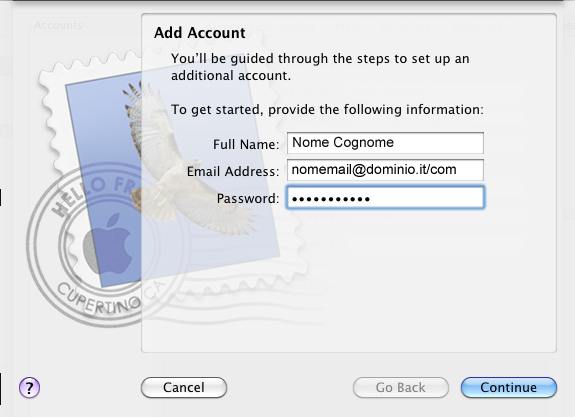Focus the Email Address text field

point(385,170)
